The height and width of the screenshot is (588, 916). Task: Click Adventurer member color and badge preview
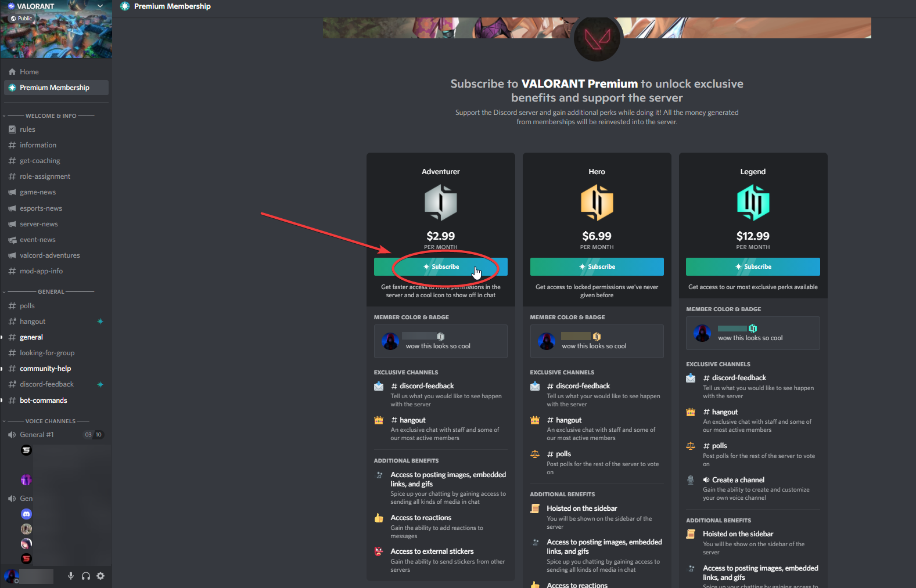(441, 341)
